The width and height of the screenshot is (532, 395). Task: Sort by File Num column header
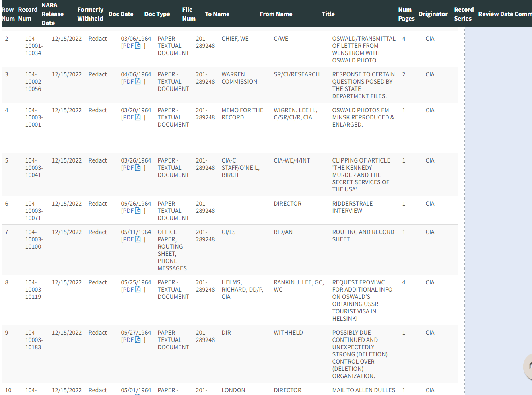189,14
